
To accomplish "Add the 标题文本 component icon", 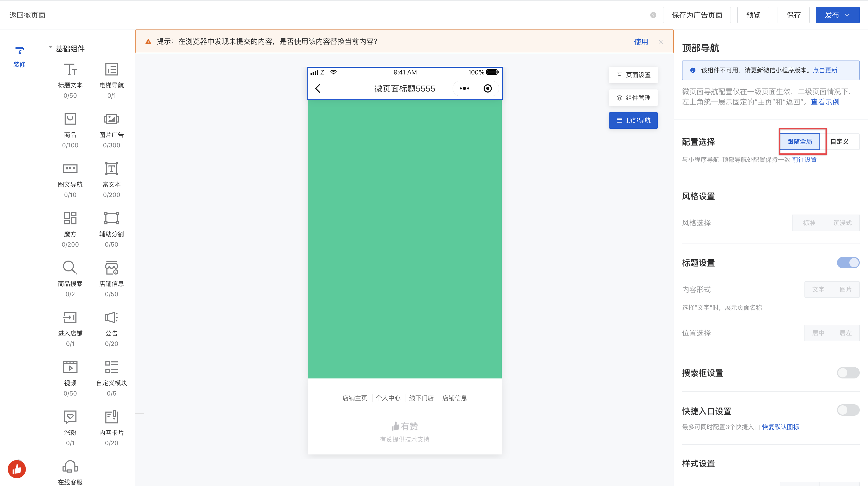I will point(70,70).
